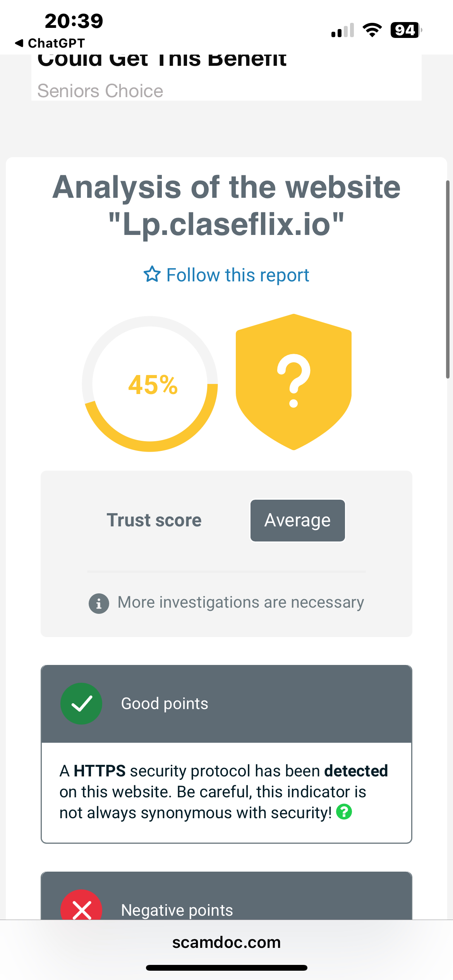Screen dimensions: 453x980
Task: Tap the back arrow to ChatGPT
Action: click(19, 43)
